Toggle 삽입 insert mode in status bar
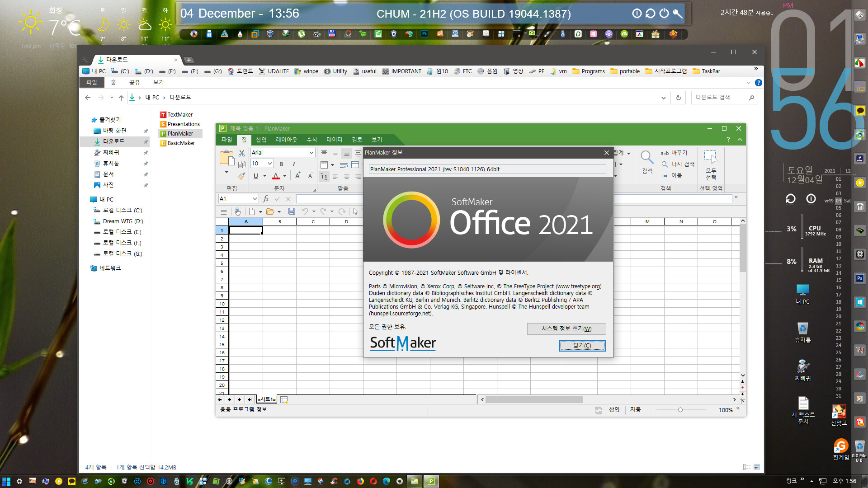 tap(614, 410)
